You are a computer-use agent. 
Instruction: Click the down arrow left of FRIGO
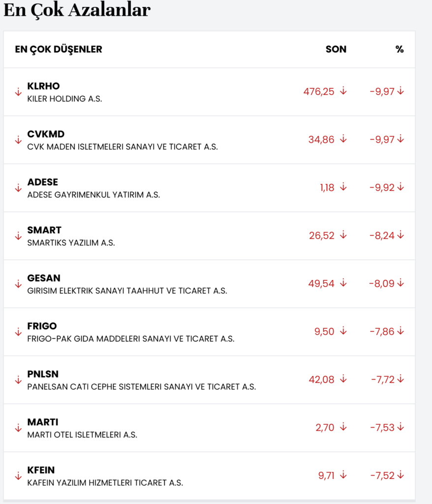18,332
